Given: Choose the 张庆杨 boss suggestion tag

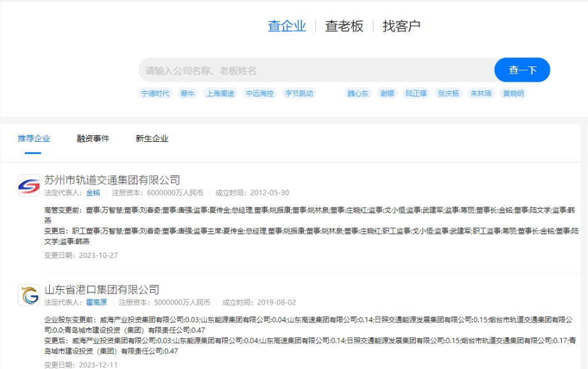Looking at the screenshot, I should click(448, 93).
